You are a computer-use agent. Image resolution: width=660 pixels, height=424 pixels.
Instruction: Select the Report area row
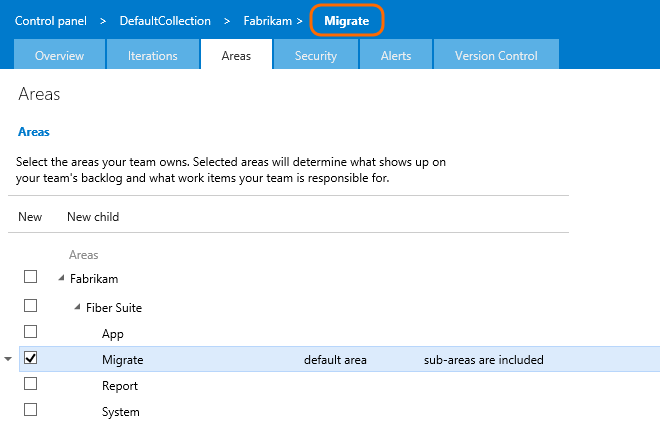click(120, 386)
